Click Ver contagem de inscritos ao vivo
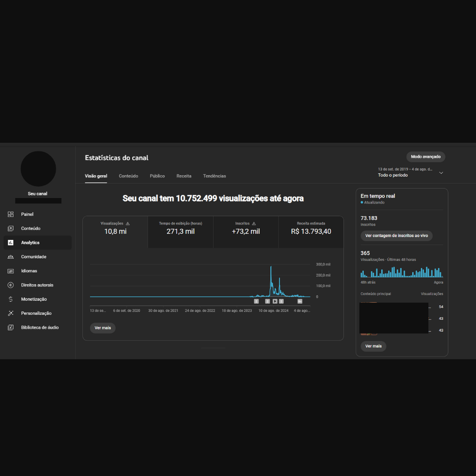The width and height of the screenshot is (476, 476). click(x=396, y=236)
